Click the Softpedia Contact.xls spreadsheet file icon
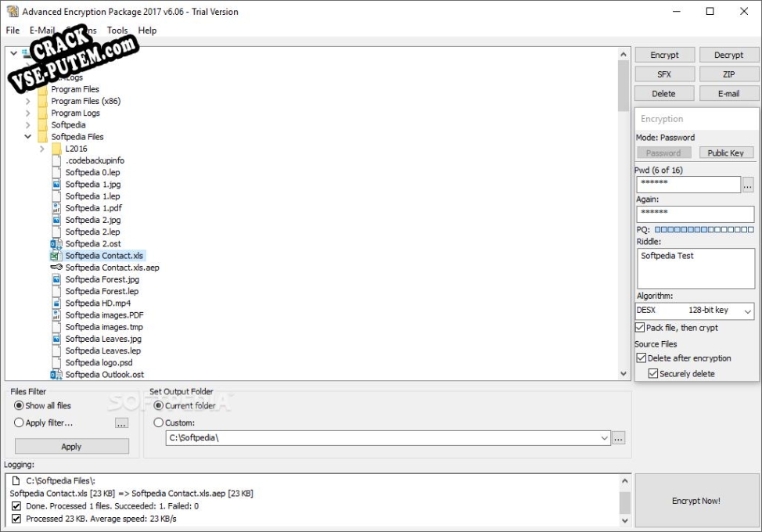Viewport: 762px width, 532px height. [x=56, y=256]
